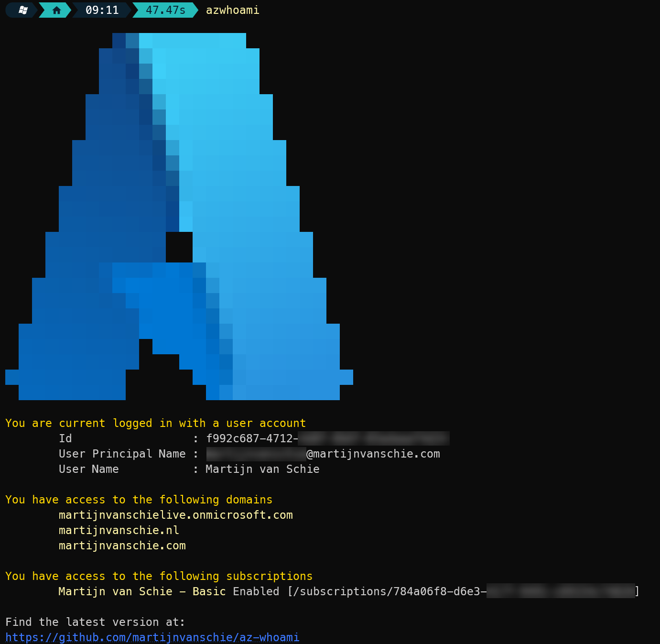Select the martijnvanschie.com domain entry

[x=122, y=546]
